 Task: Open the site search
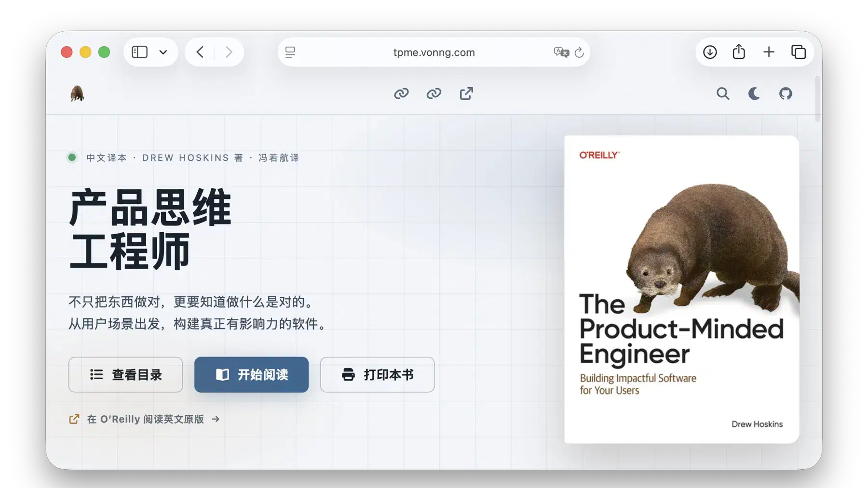(722, 93)
